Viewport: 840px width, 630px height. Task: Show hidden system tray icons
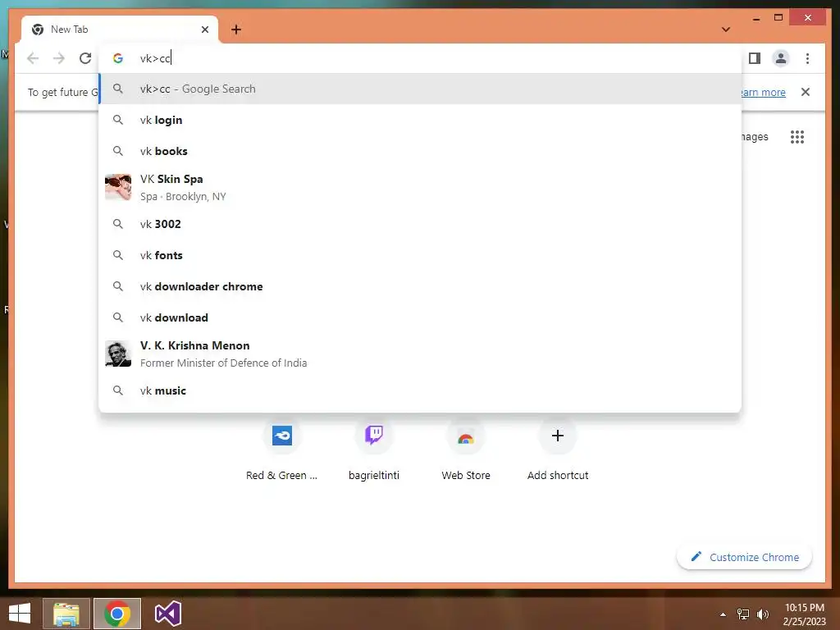click(x=724, y=614)
